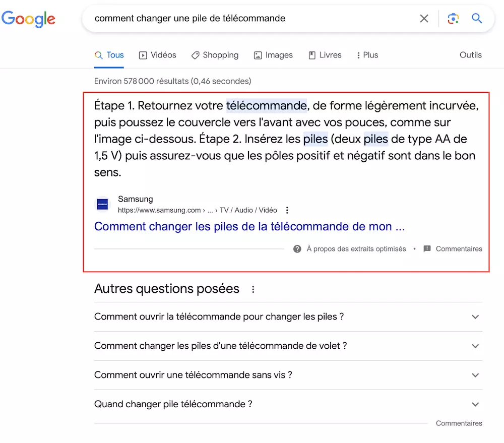Click the Livres book icon
Screen dimensions: 504x443
[311, 55]
